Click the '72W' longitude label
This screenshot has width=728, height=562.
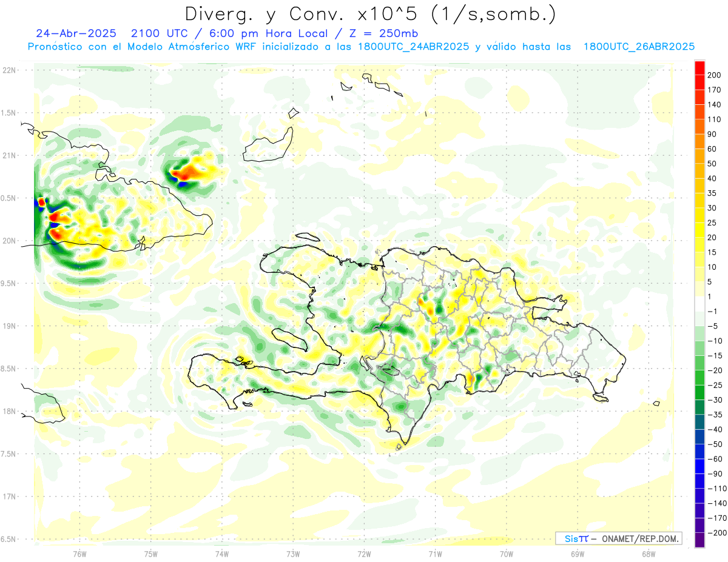(364, 554)
